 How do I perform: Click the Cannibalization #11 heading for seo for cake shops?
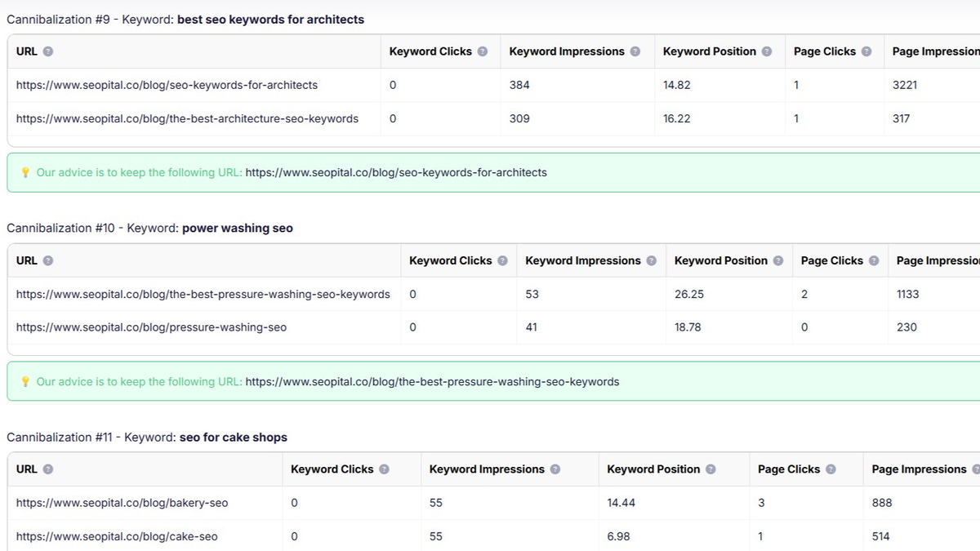(x=147, y=437)
